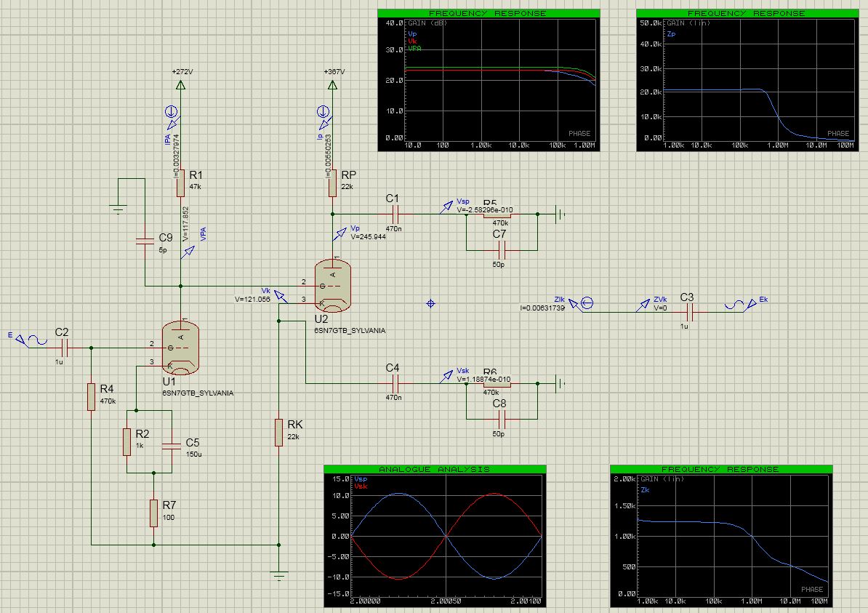This screenshot has height=613, width=868.
Task: Select ground symbol connected to C9
Action: (x=118, y=209)
